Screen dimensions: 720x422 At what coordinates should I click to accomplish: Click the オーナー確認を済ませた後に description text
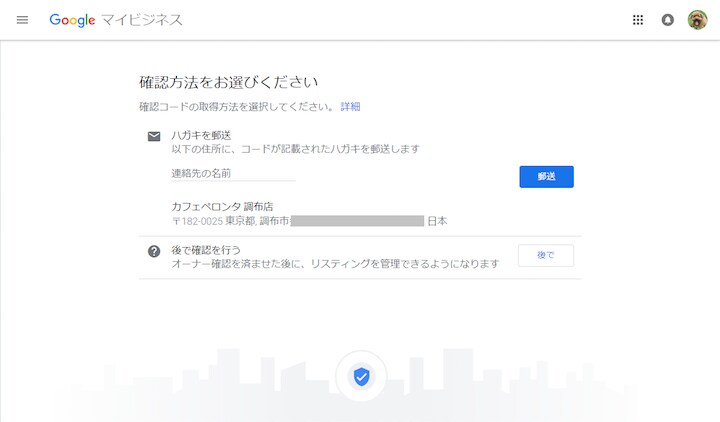(x=335, y=264)
